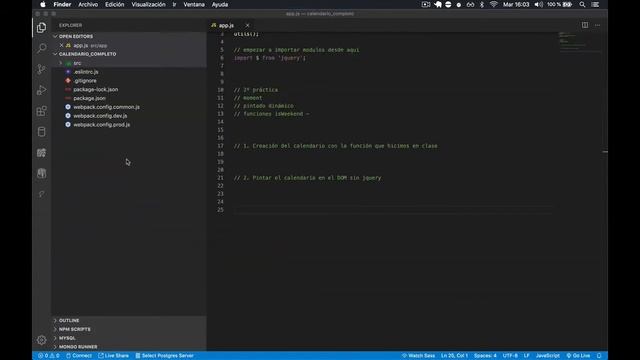
Task: Click the import jquery line 6
Action: coord(270,58)
